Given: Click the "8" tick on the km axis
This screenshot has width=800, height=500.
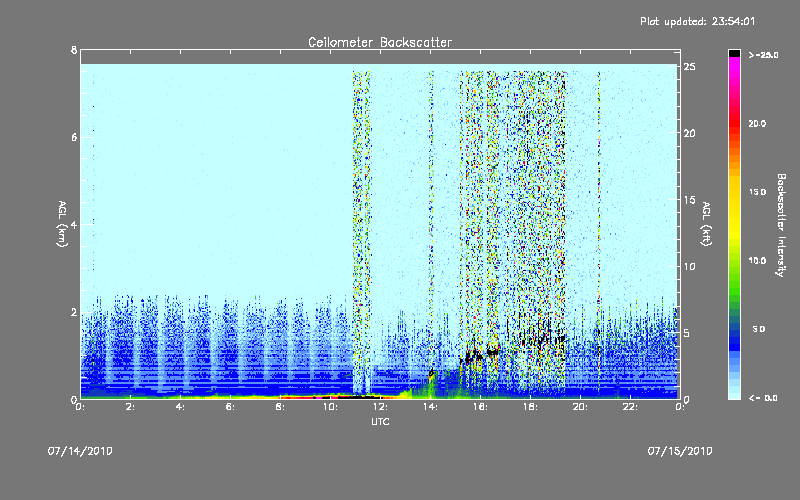Looking at the screenshot, I should pos(74,50).
